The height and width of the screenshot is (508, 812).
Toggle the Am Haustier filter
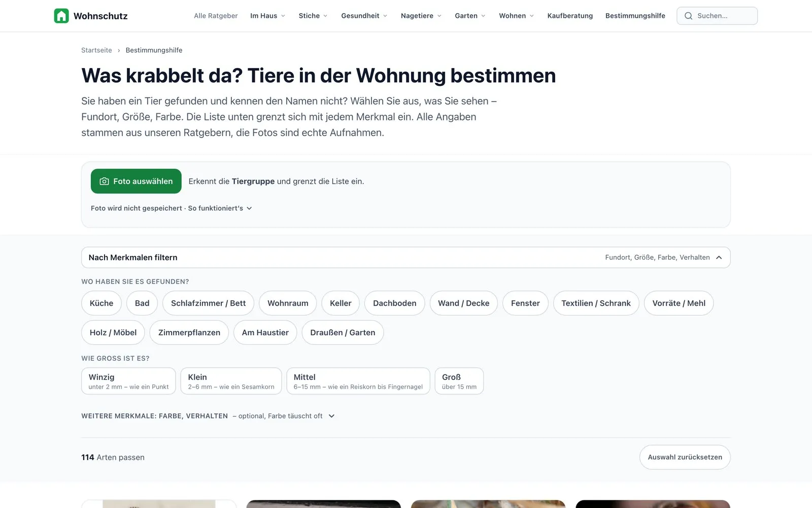[x=265, y=333]
